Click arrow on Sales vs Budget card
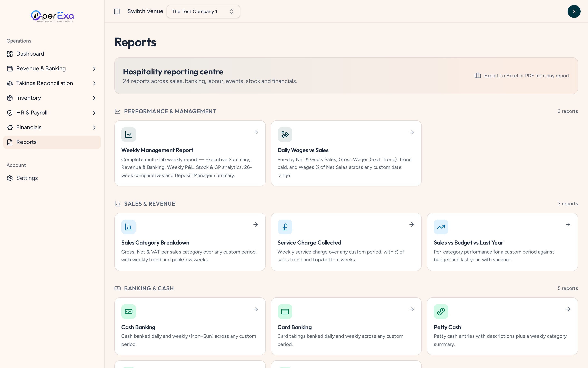588x368 pixels. click(x=568, y=225)
